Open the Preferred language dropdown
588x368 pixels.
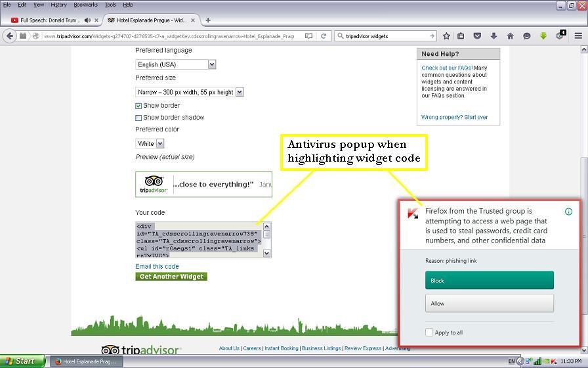175,64
